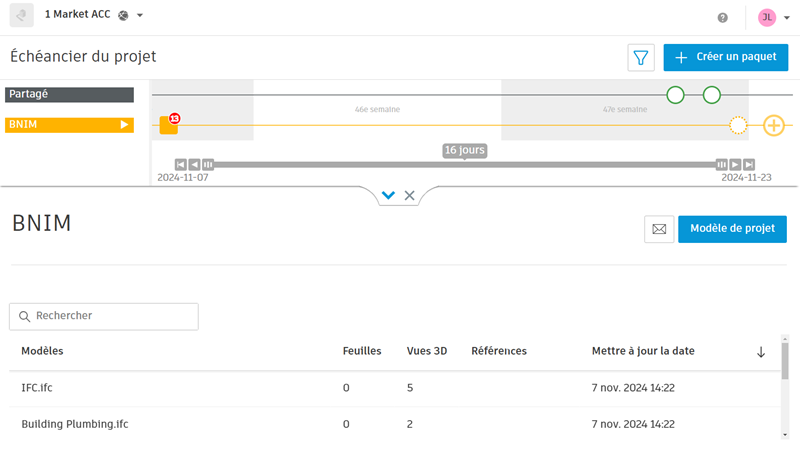The width and height of the screenshot is (800, 450).
Task: Jump to timeline end with skip-forward icon
Action: 749,164
